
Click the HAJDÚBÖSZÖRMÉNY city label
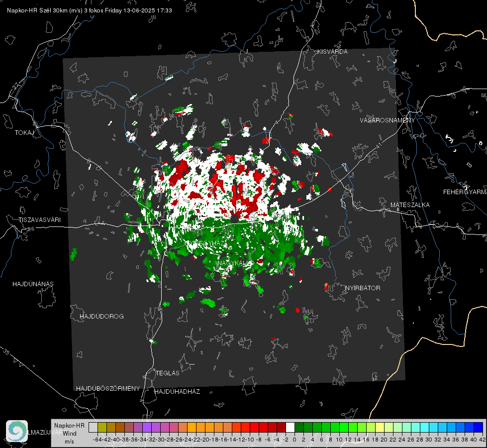tap(108, 389)
